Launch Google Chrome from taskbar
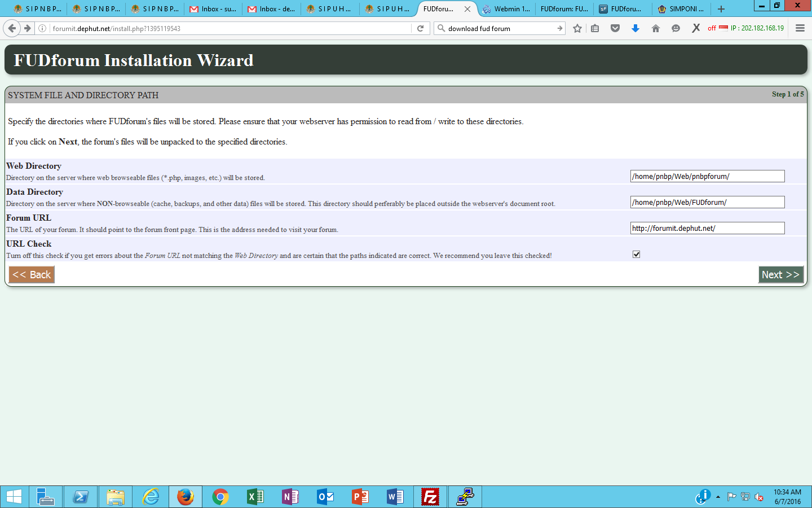The image size is (812, 508). (220, 497)
